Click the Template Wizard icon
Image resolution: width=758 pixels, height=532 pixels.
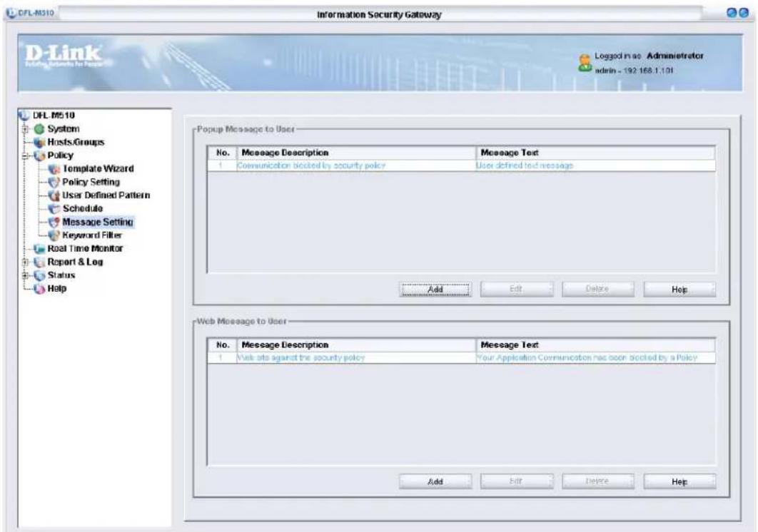[54, 169]
